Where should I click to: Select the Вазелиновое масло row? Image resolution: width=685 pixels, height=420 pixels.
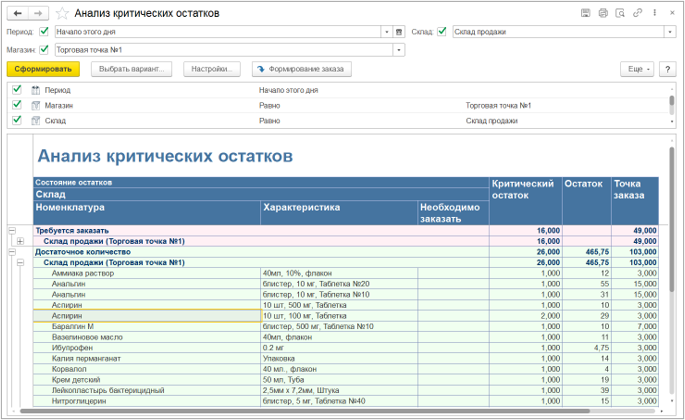coord(346,337)
